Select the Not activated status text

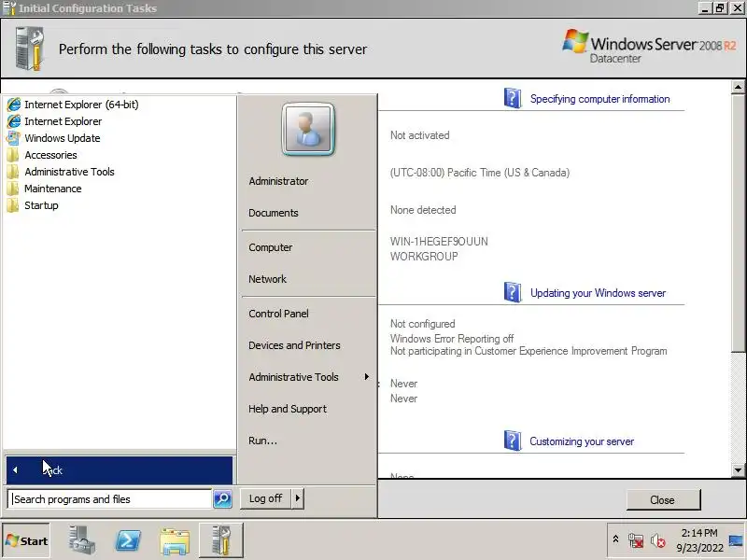(x=419, y=135)
